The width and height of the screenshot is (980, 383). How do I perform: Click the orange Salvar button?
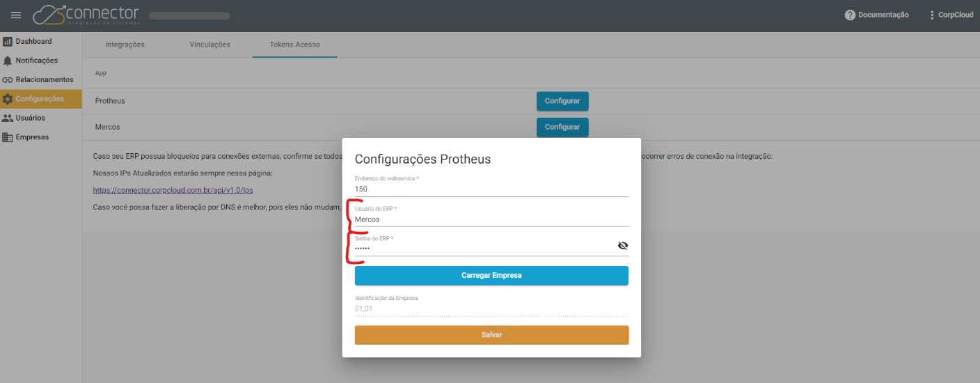point(491,335)
